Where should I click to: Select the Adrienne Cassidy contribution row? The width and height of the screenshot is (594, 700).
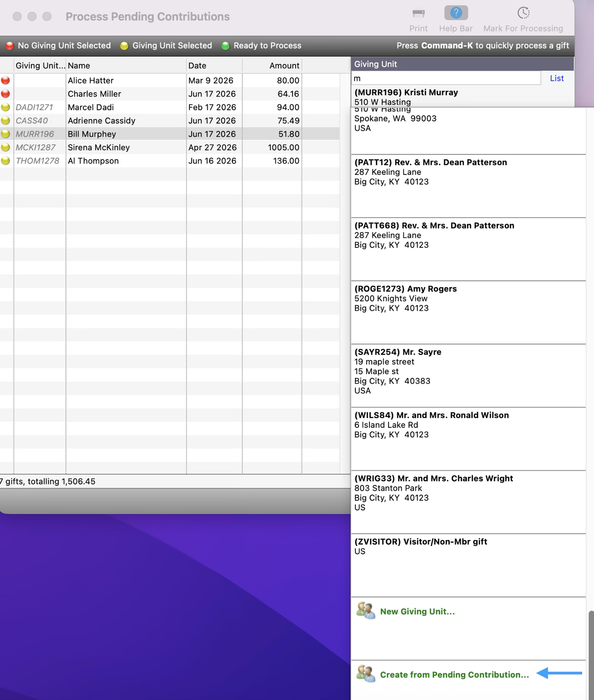point(169,121)
